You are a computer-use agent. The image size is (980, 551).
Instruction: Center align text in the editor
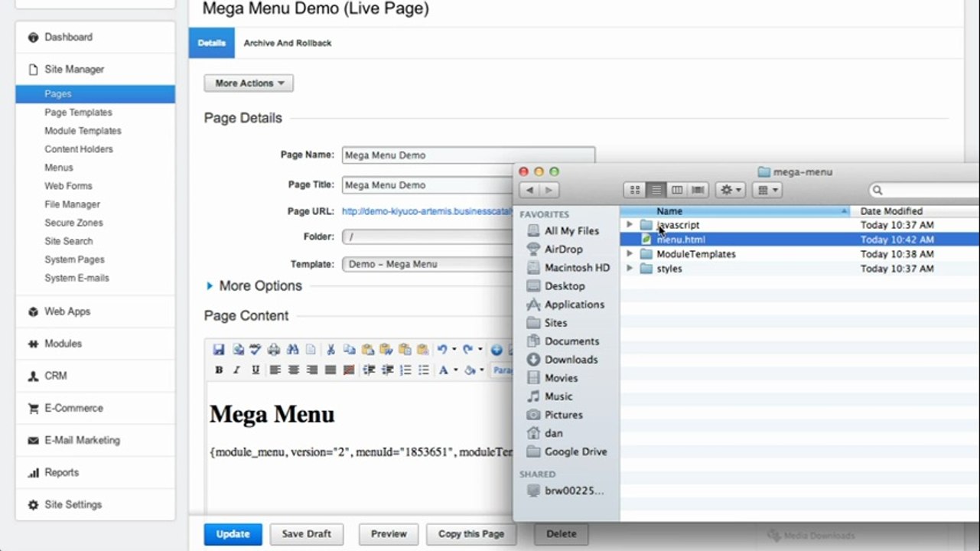293,370
